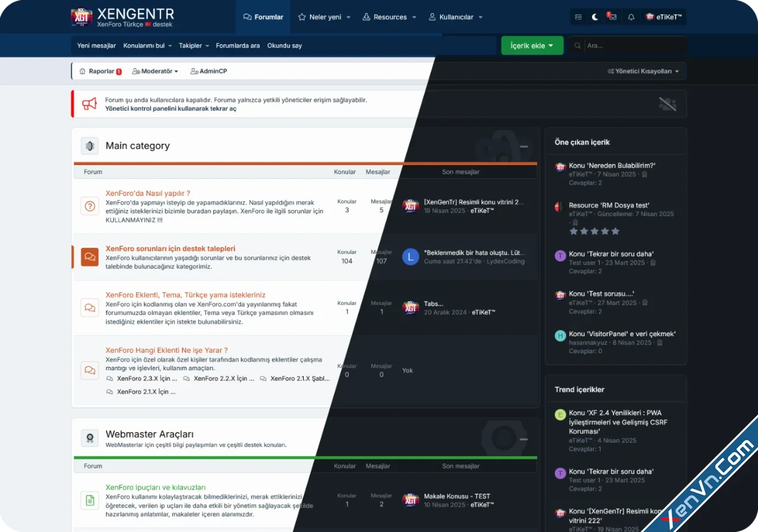Image resolution: width=758 pixels, height=532 pixels.
Task: Expand Yönetici Kısayolları dropdown
Action: pyautogui.click(x=643, y=71)
